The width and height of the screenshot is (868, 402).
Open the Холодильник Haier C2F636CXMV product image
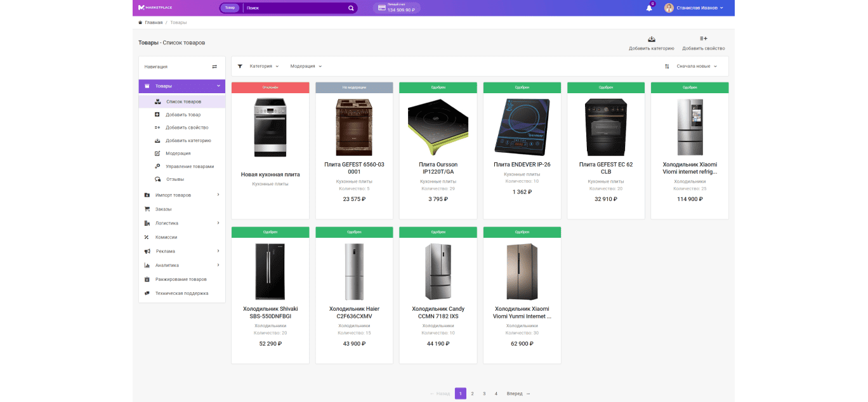tap(354, 271)
